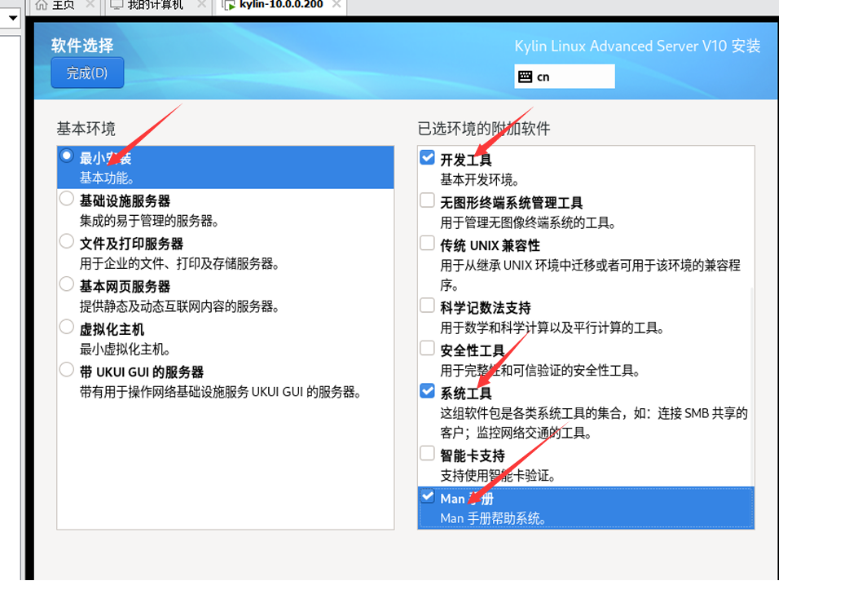Select the 最小安装 radio button
Screen dimensions: 849x616
[67, 156]
